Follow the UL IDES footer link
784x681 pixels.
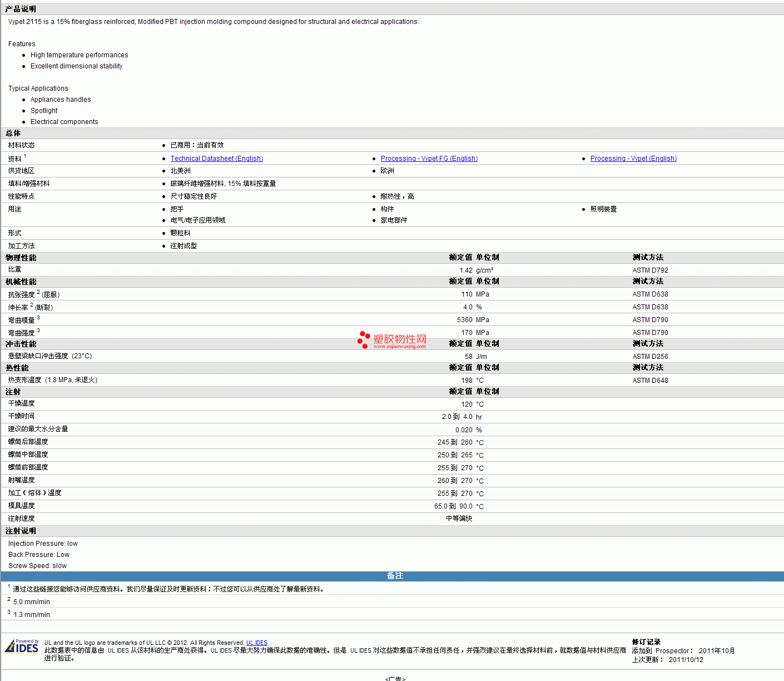point(257,643)
